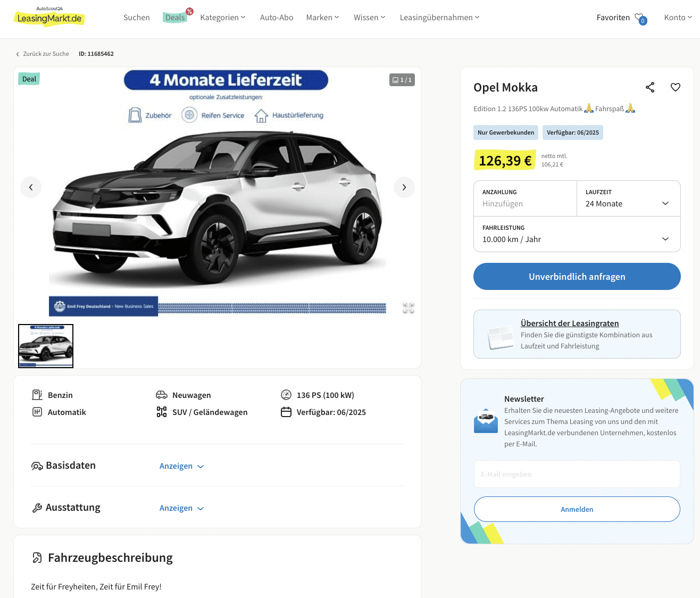This screenshot has height=598, width=700.
Task: Expand the Kategorien menu
Action: pyautogui.click(x=223, y=18)
